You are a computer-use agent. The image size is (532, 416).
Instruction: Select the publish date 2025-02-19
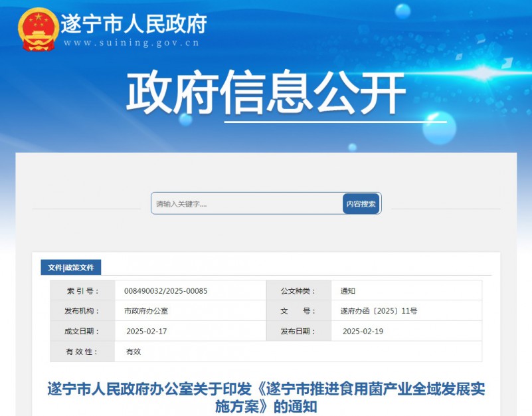(x=363, y=332)
